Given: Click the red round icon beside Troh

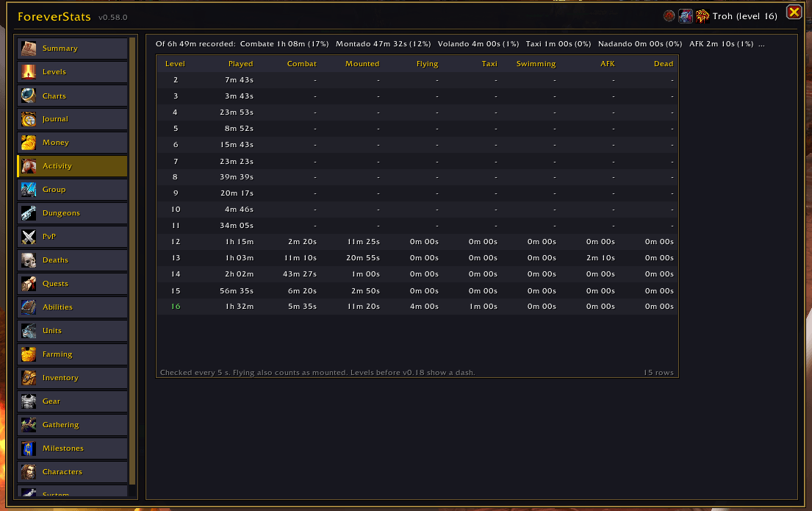Looking at the screenshot, I should pos(669,16).
